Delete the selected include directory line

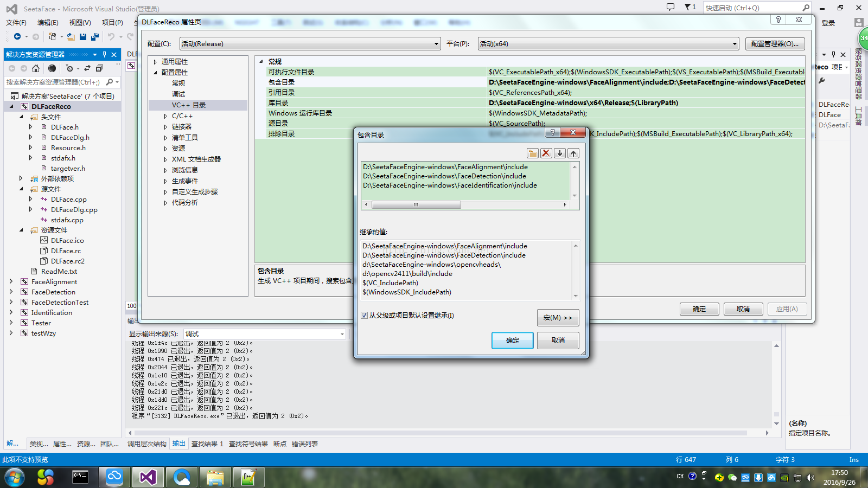(x=546, y=153)
